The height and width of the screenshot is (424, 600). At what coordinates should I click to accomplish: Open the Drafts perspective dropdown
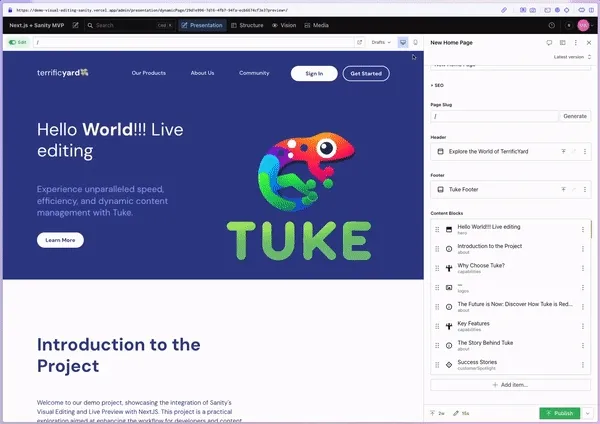(381, 43)
